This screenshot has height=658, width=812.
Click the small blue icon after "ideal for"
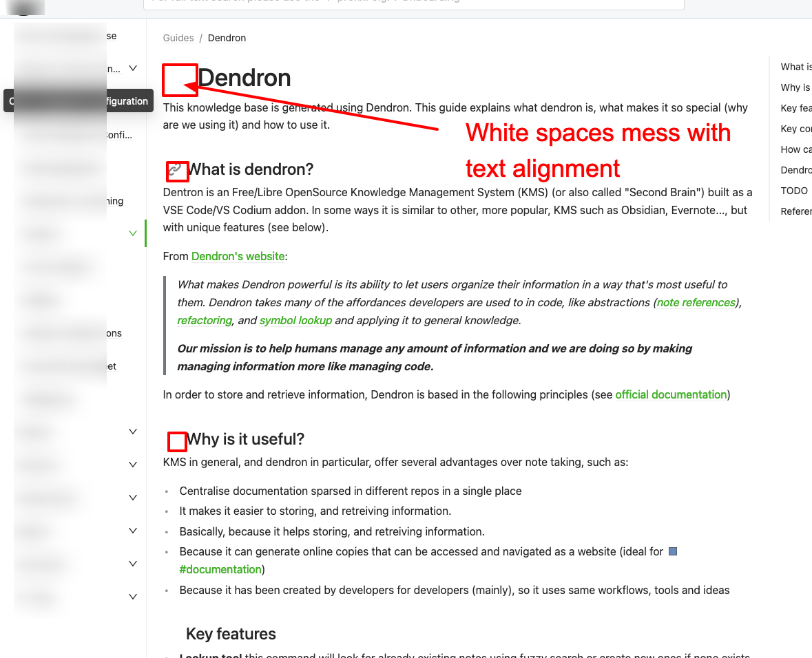point(672,551)
